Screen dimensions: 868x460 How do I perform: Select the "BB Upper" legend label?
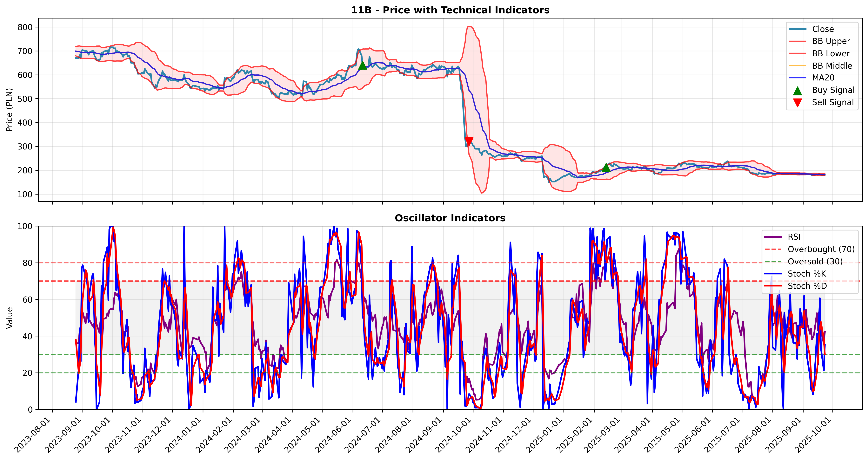(x=831, y=41)
